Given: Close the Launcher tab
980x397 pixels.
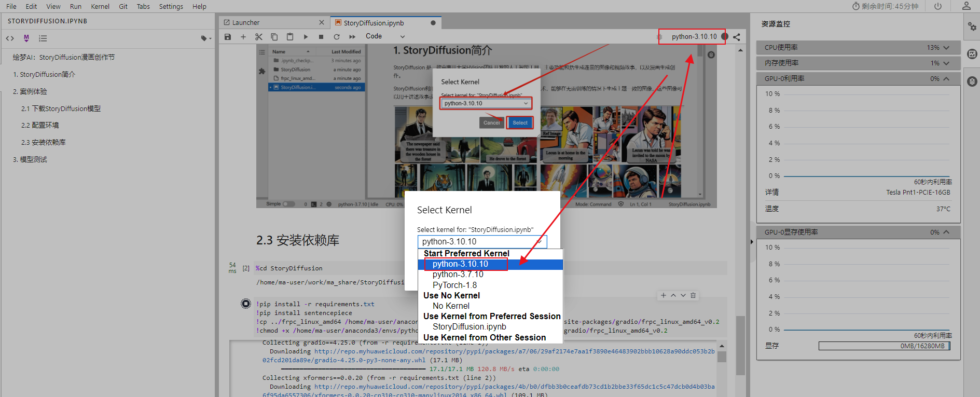Looking at the screenshot, I should [322, 22].
